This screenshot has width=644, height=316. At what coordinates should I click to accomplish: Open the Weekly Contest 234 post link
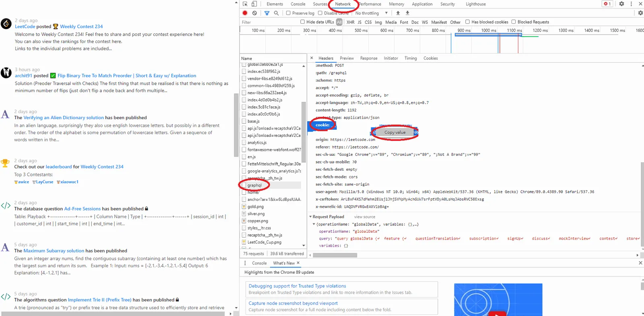[x=81, y=27]
